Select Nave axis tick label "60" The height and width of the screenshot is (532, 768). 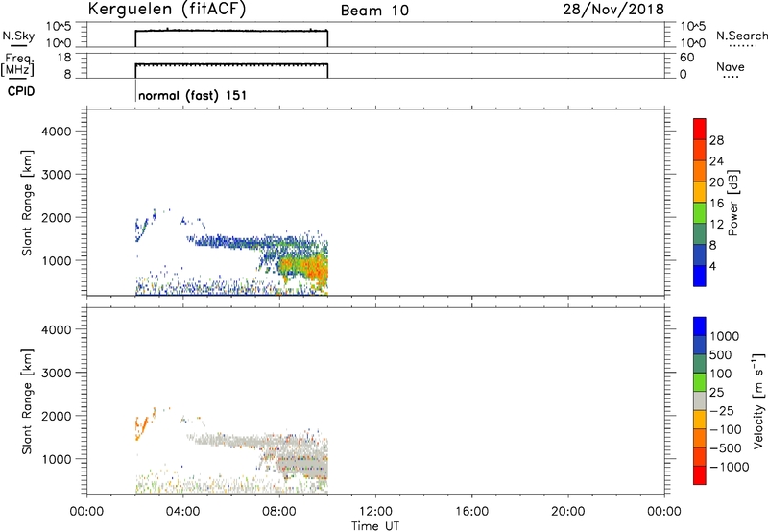click(686, 58)
